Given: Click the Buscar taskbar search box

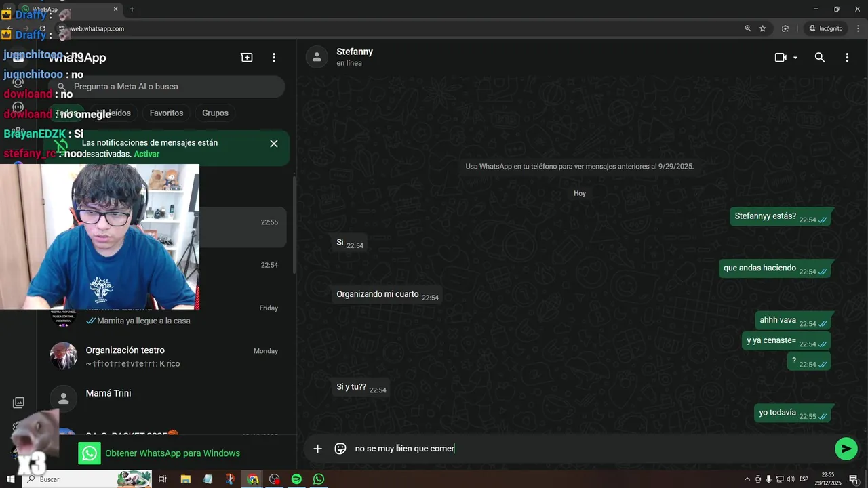Looking at the screenshot, I should [88, 479].
